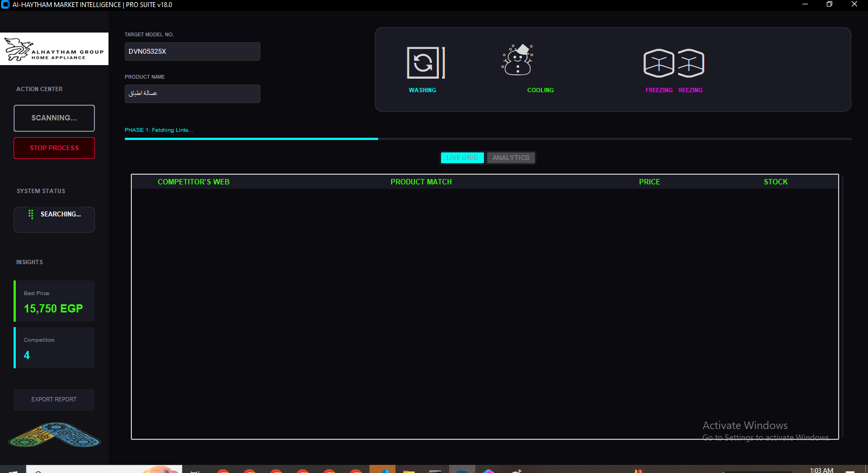
Task: Click the PRICE column header
Action: 649,182
